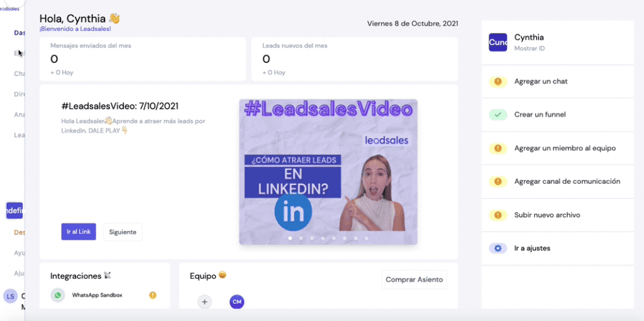Image resolution: width=644 pixels, height=321 pixels.
Task: Select the second carousel dot under the video
Action: pyautogui.click(x=301, y=238)
